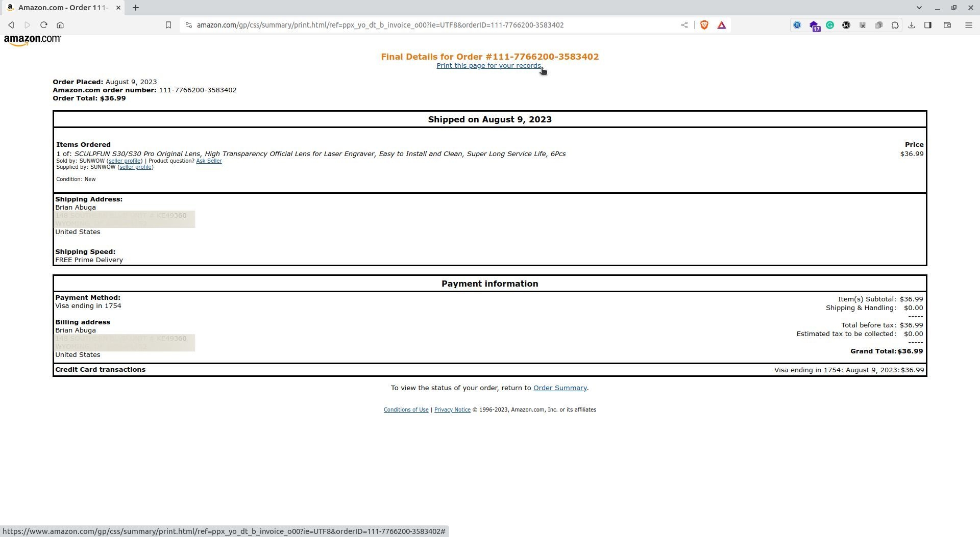Viewport: 980px width, 537px height.
Task: Select the Amazon.com Order tab
Action: pyautogui.click(x=61, y=8)
